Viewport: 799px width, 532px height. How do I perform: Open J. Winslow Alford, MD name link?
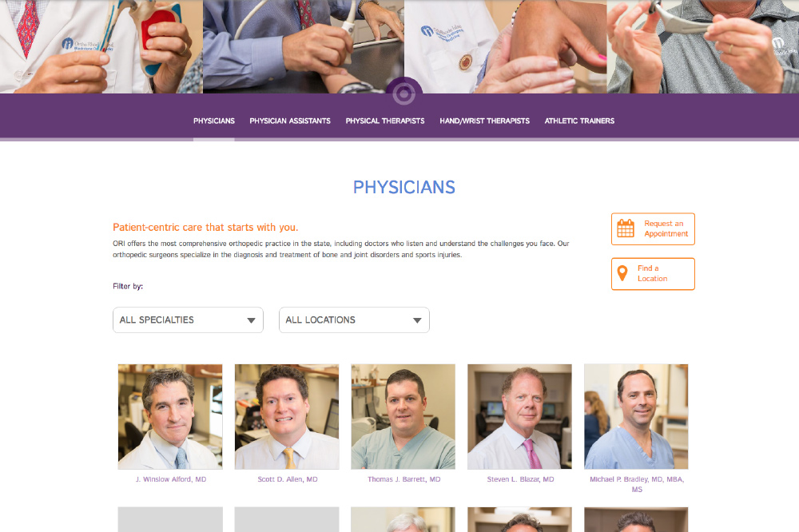(171, 479)
